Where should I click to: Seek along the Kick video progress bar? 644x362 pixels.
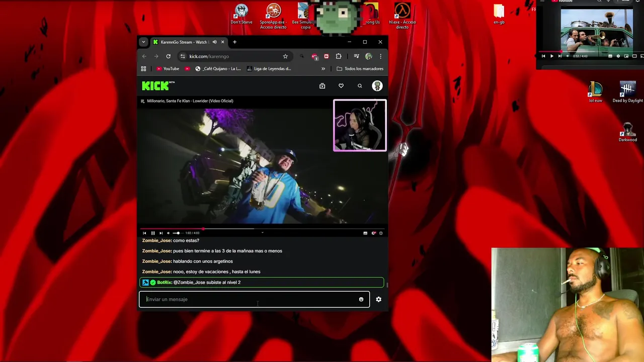pyautogui.click(x=263, y=229)
